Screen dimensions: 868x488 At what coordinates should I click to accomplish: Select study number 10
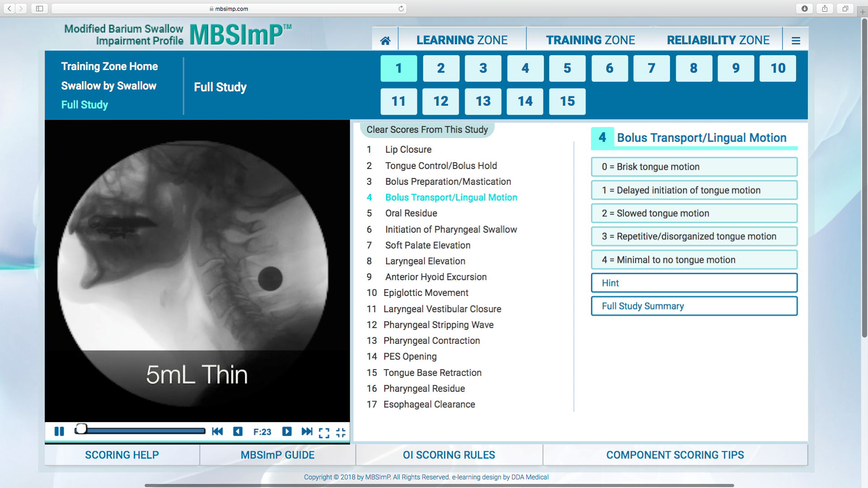coord(778,68)
